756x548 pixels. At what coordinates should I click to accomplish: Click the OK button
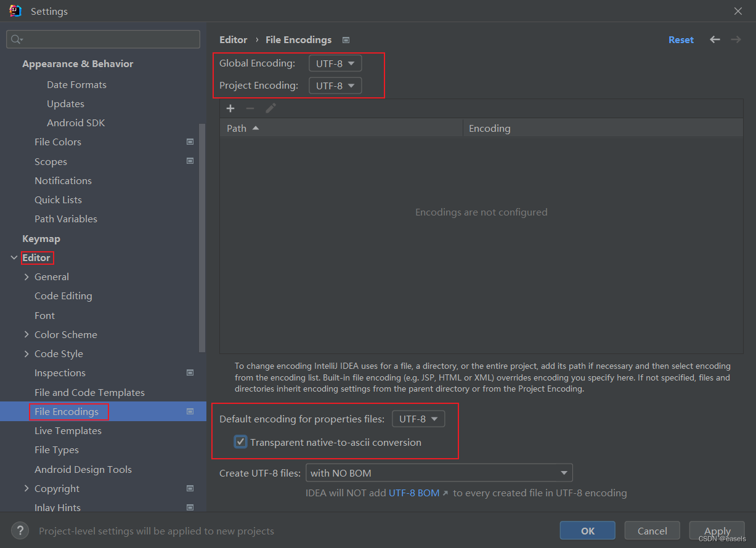click(x=588, y=531)
